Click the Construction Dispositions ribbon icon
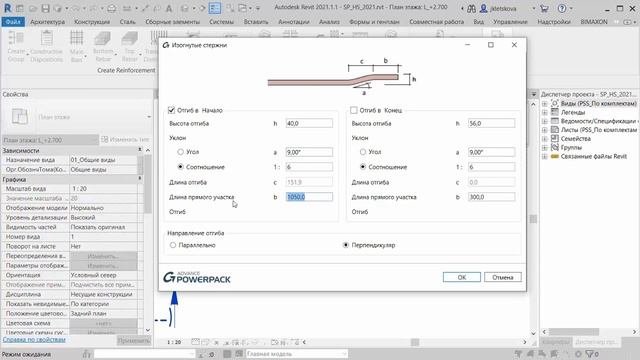This screenshot has width=640, height=360. (x=47, y=38)
